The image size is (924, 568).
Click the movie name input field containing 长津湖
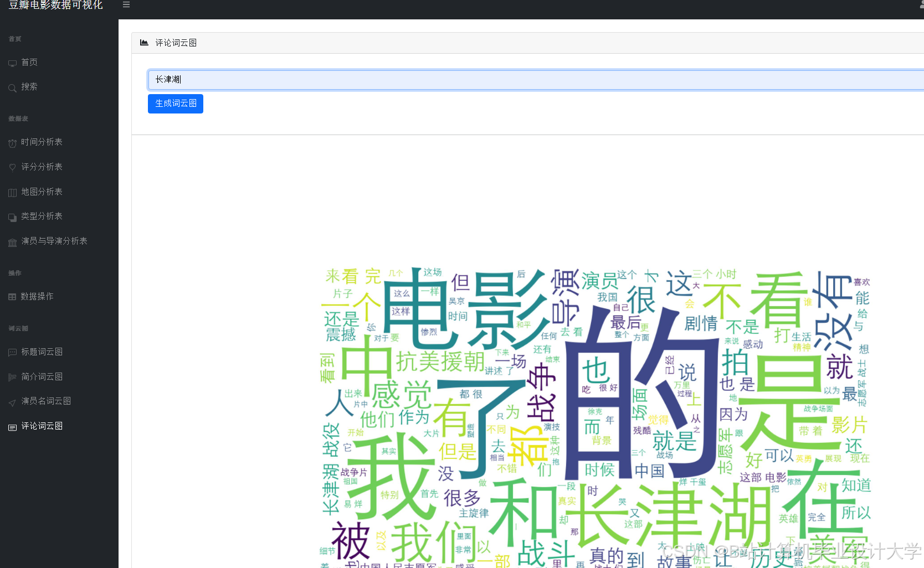(x=536, y=80)
